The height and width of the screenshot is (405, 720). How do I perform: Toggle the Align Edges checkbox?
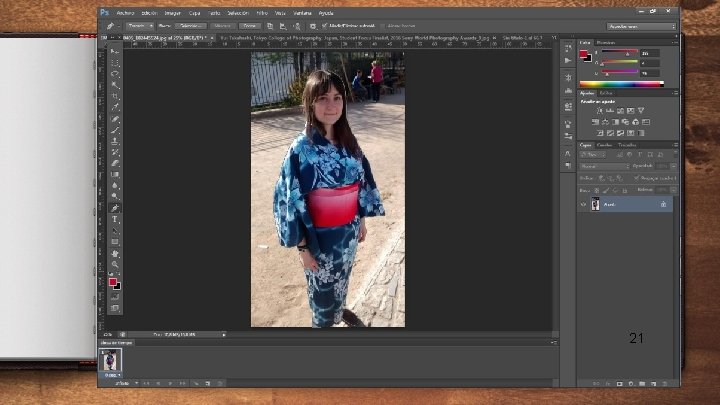(x=382, y=26)
